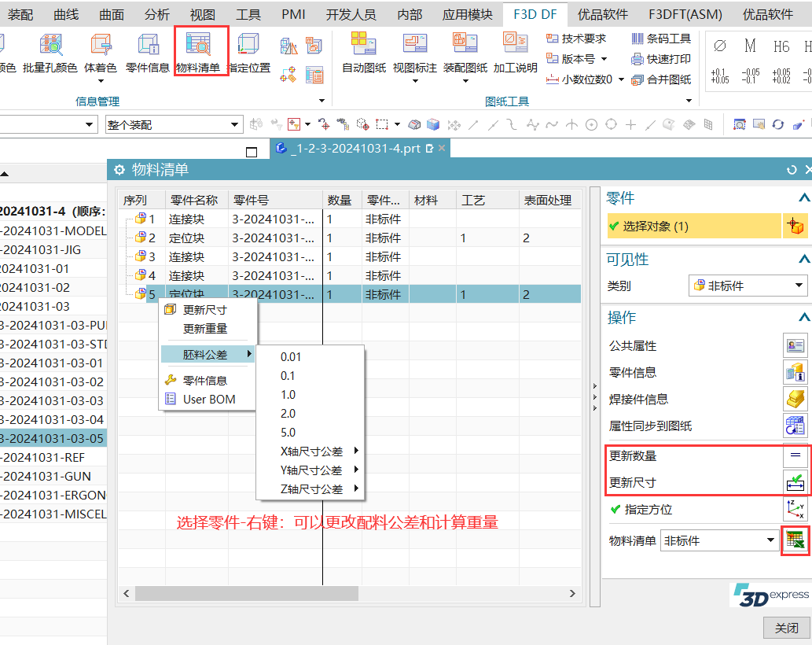Open the 加工说明 tool
The image size is (812, 645).
pyautogui.click(x=516, y=52)
